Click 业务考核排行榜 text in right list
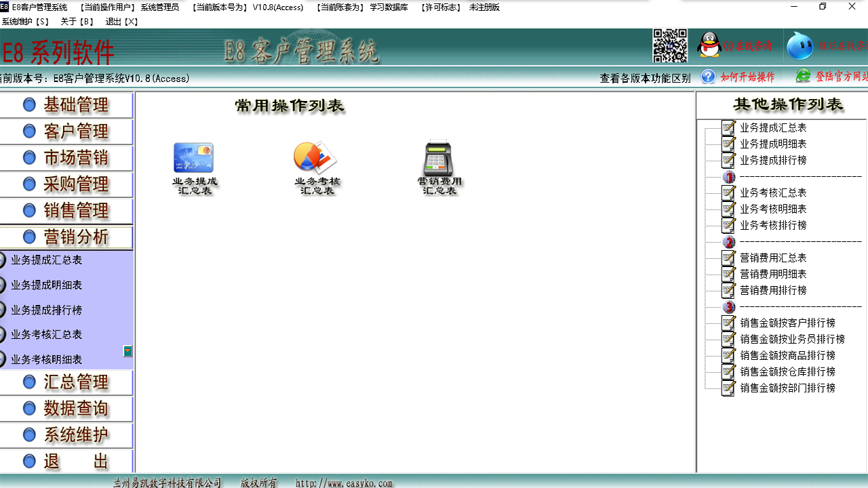The image size is (868, 488). [773, 225]
